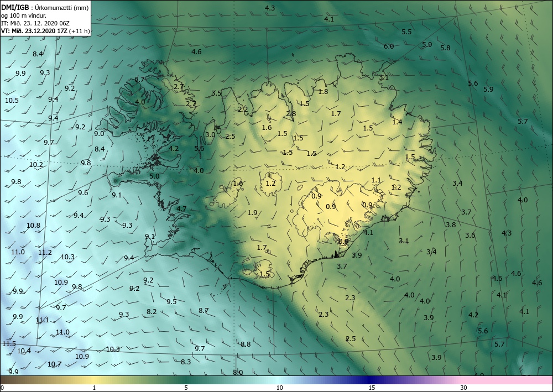Click the map value '1.1'
Viewport: 553px width, 392px height.
click(376, 180)
